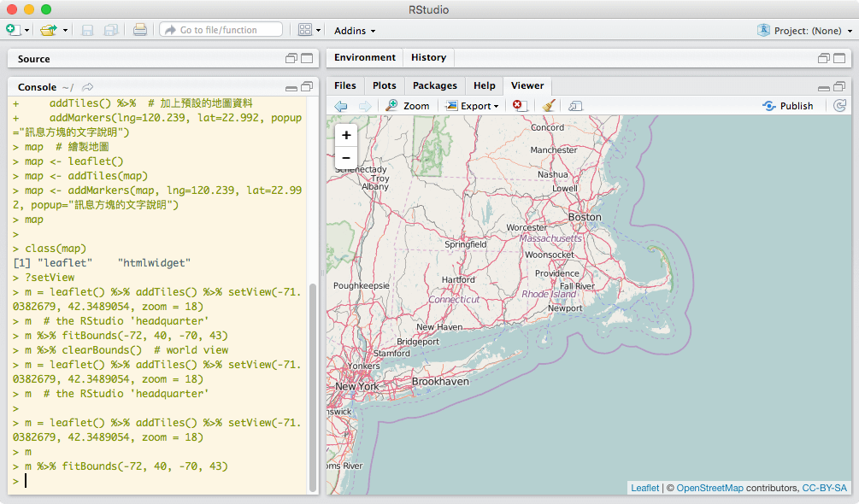This screenshot has width=859, height=504.
Task: Remove current viewer item with red X icon
Action: tap(519, 106)
